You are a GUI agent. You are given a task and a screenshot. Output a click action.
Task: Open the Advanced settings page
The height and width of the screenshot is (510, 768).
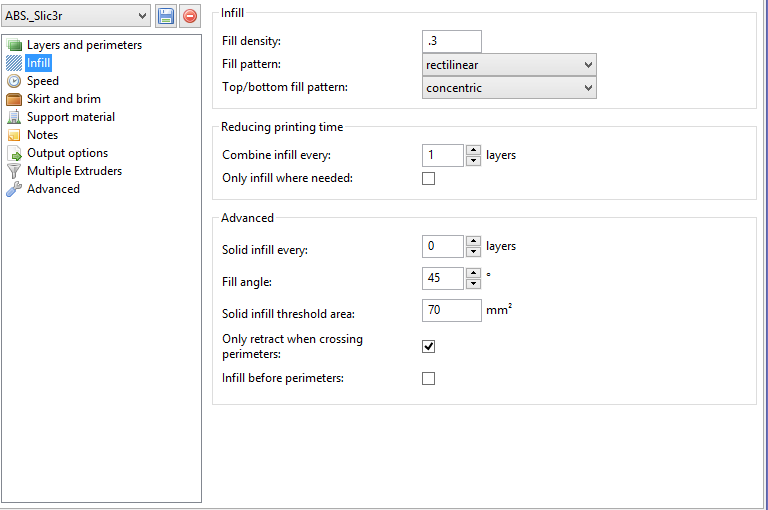coord(53,189)
